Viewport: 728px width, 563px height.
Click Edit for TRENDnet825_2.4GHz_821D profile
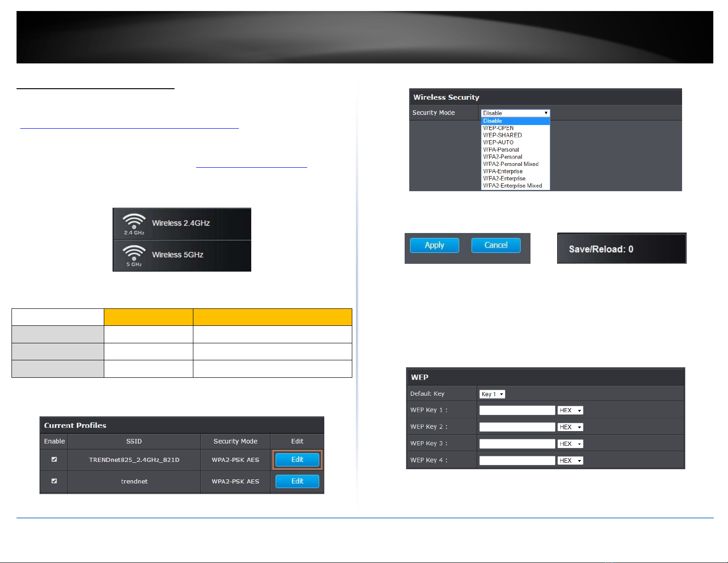pos(297,460)
